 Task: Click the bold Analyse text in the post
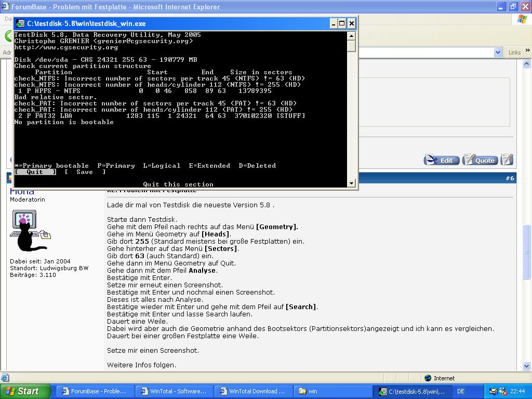pos(202,270)
